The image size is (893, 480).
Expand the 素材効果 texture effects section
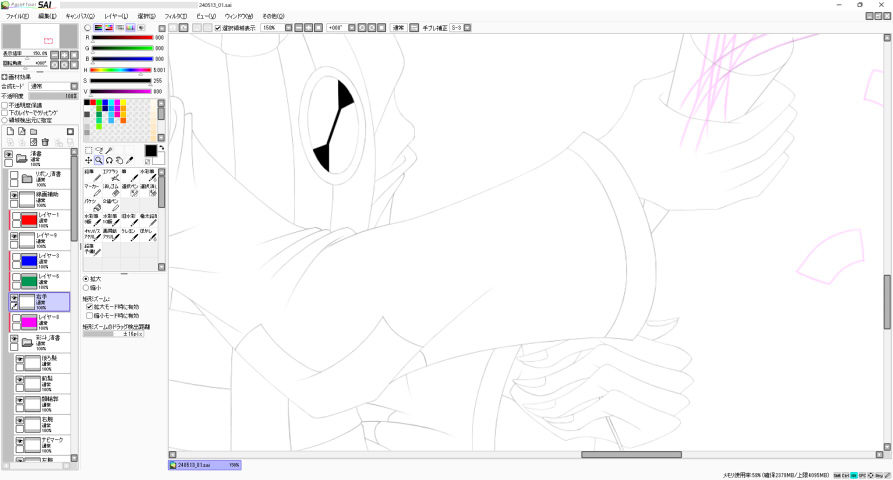pos(4,77)
